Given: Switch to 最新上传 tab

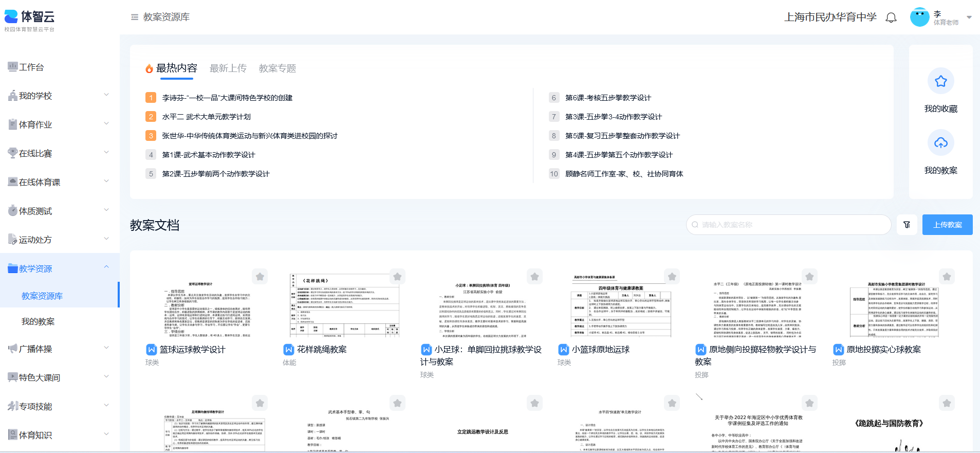Looking at the screenshot, I should [x=228, y=68].
